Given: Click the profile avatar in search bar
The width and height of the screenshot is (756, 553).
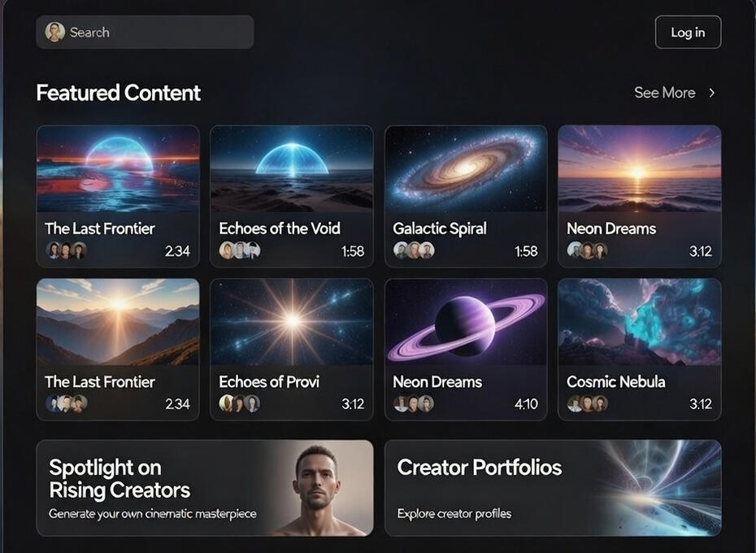Looking at the screenshot, I should pyautogui.click(x=55, y=33).
